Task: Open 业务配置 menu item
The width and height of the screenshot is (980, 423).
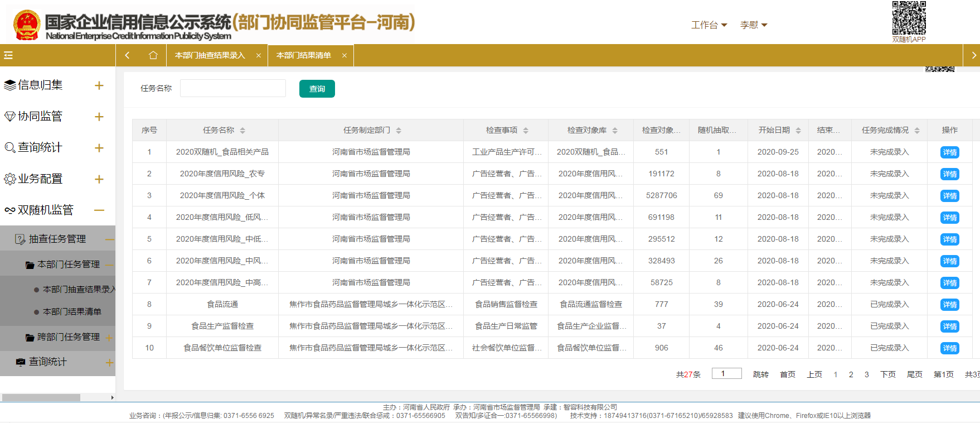Action: click(x=40, y=179)
